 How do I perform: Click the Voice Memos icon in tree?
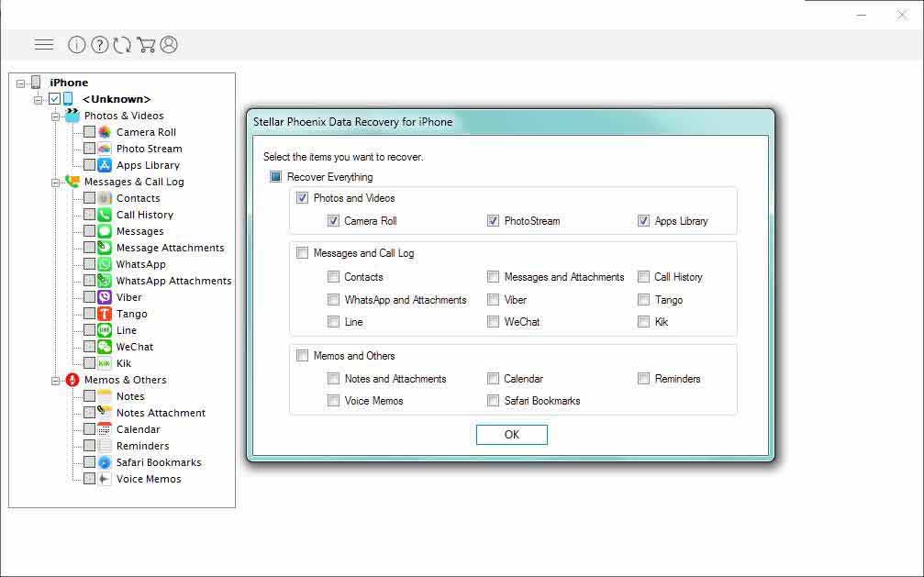(105, 479)
